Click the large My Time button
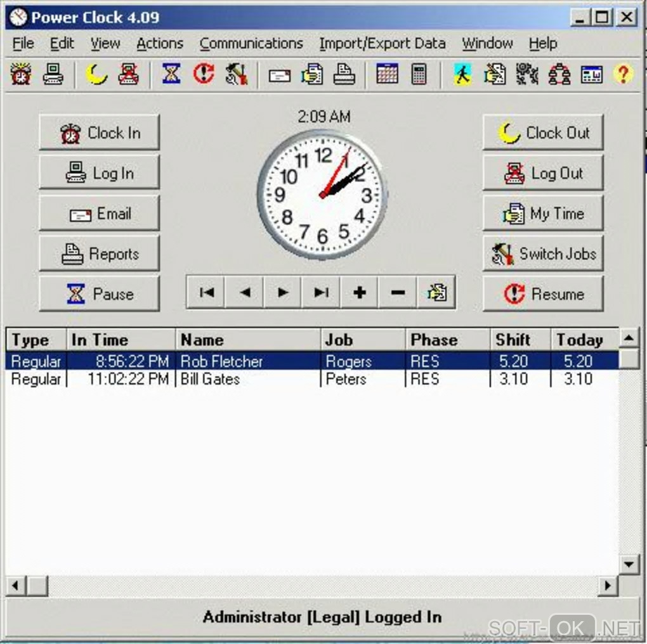The height and width of the screenshot is (644, 647). click(x=542, y=213)
